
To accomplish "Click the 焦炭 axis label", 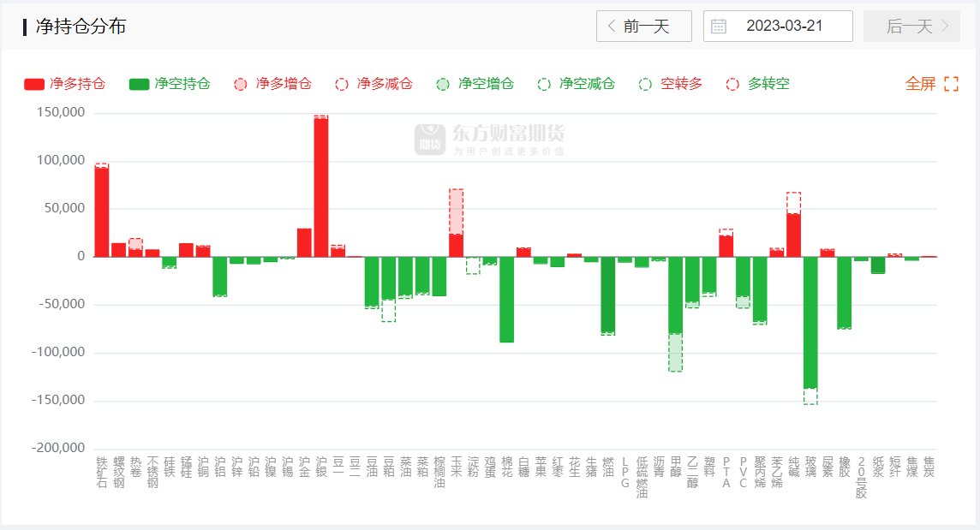I will 928,467.
